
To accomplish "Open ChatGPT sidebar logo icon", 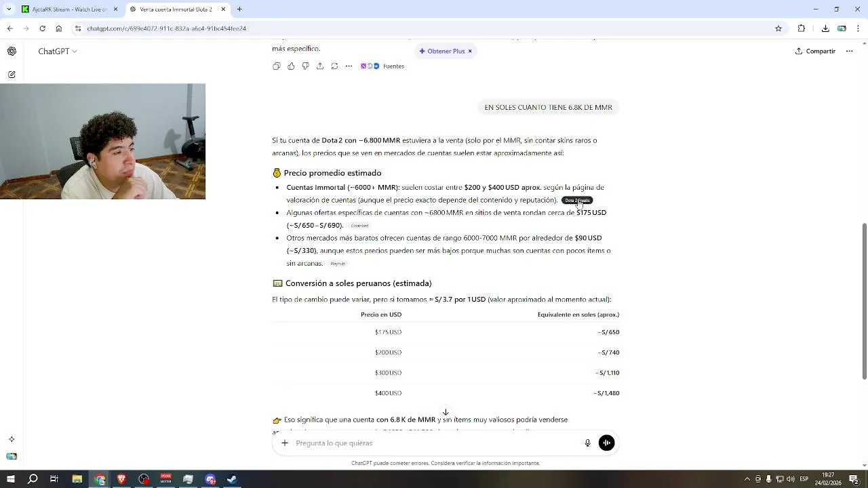I will 12,51.
